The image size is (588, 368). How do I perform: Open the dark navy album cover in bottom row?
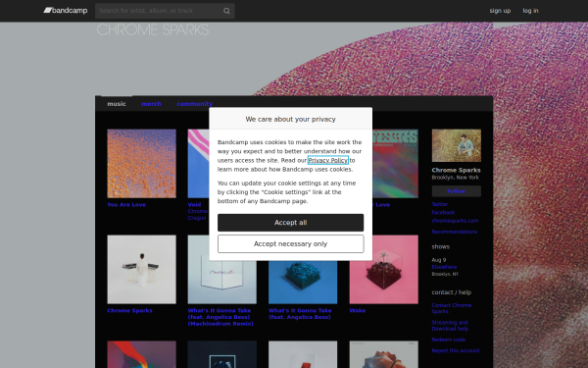222,354
